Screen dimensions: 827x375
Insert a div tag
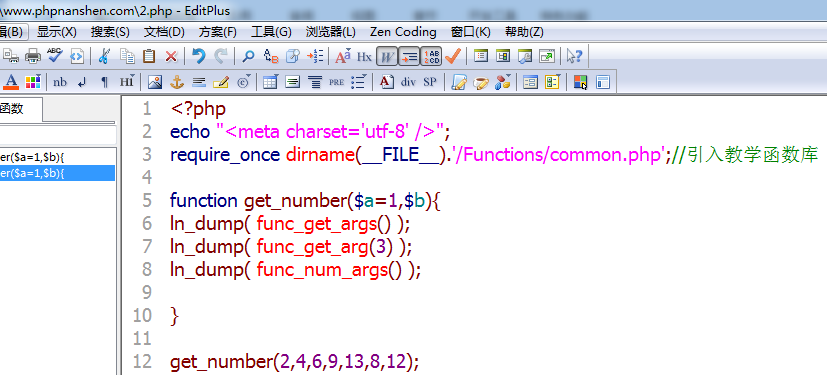tap(408, 82)
